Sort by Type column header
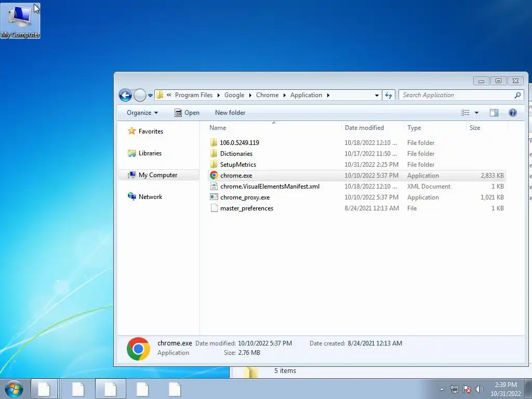The width and height of the screenshot is (532, 399). 435,128
